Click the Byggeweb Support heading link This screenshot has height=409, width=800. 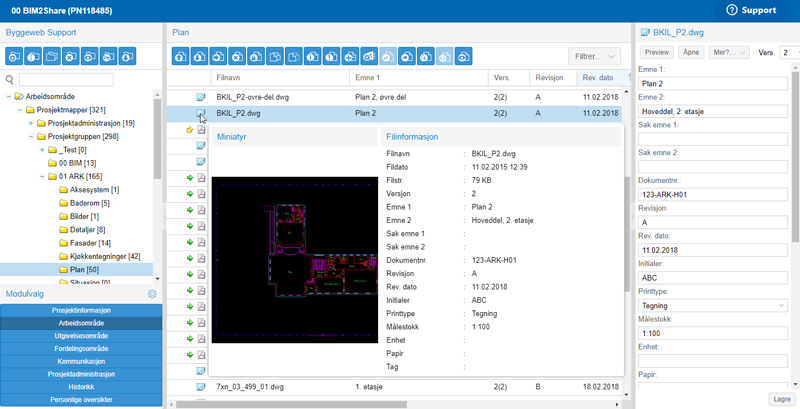click(41, 32)
